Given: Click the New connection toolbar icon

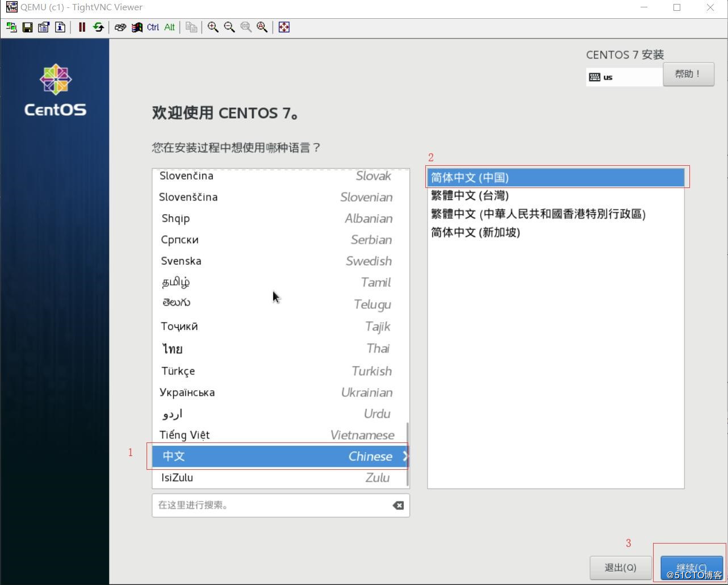Looking at the screenshot, I should pos(11,27).
